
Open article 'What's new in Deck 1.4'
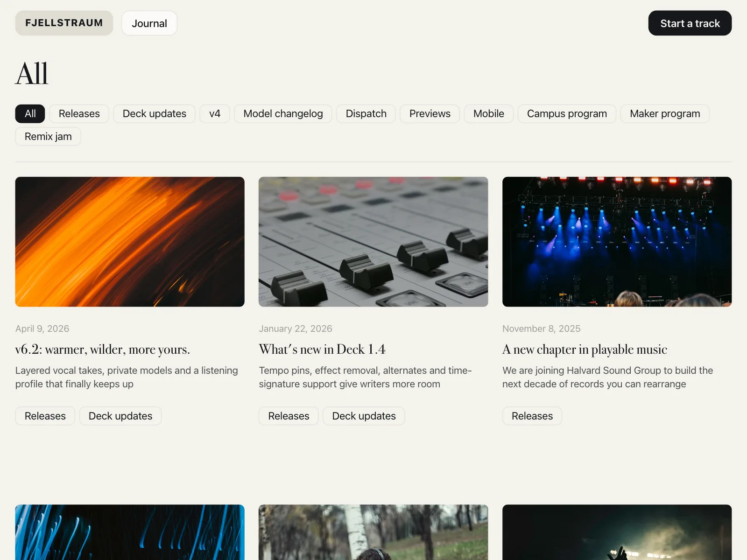tap(322, 350)
